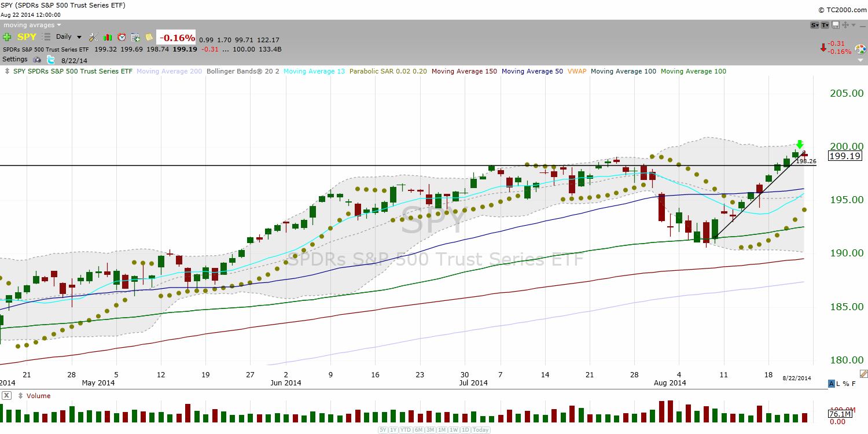Set an alert with the alarm clock icon
This screenshot has height=434, width=868.
[x=122, y=37]
